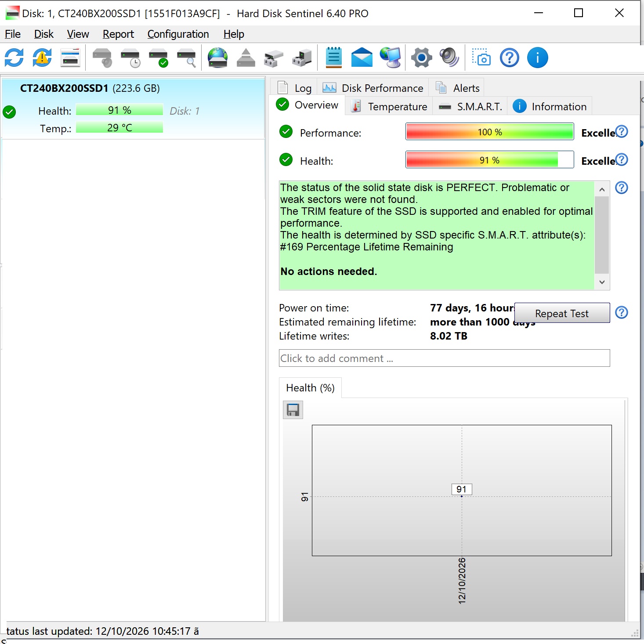644x644 pixels.
Task: Click the blue refresh arrows toolbar icon
Action: tap(14, 58)
